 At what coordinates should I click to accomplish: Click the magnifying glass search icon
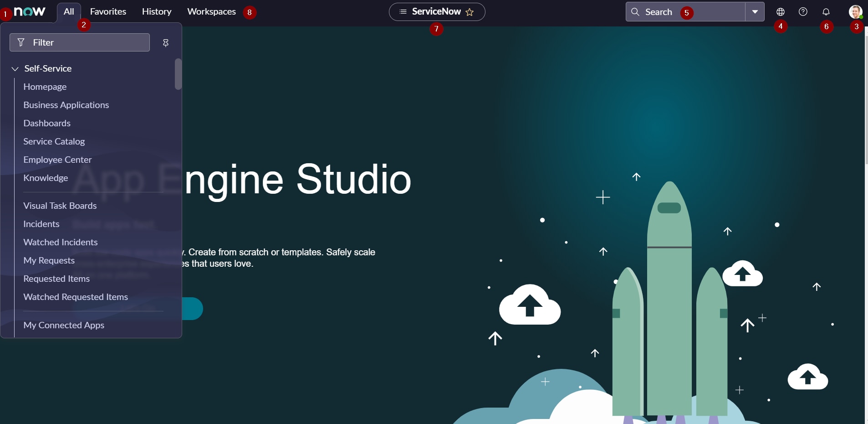pyautogui.click(x=635, y=12)
